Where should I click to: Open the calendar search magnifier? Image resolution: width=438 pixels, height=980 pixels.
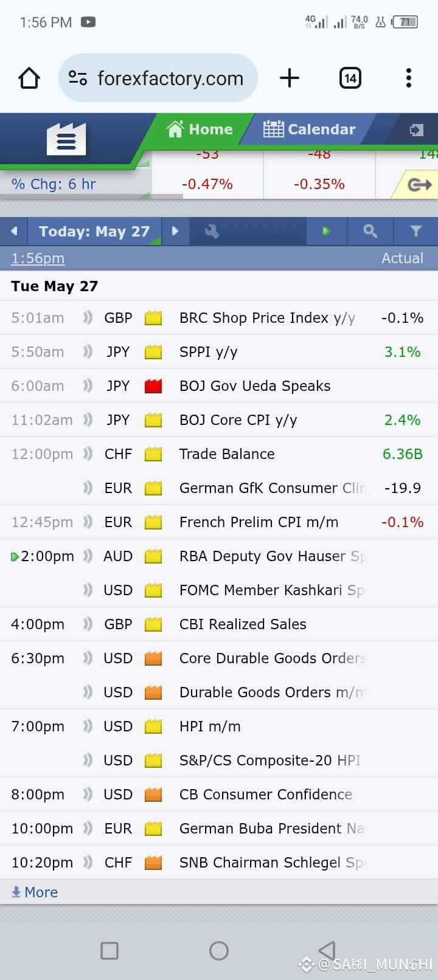coord(370,231)
